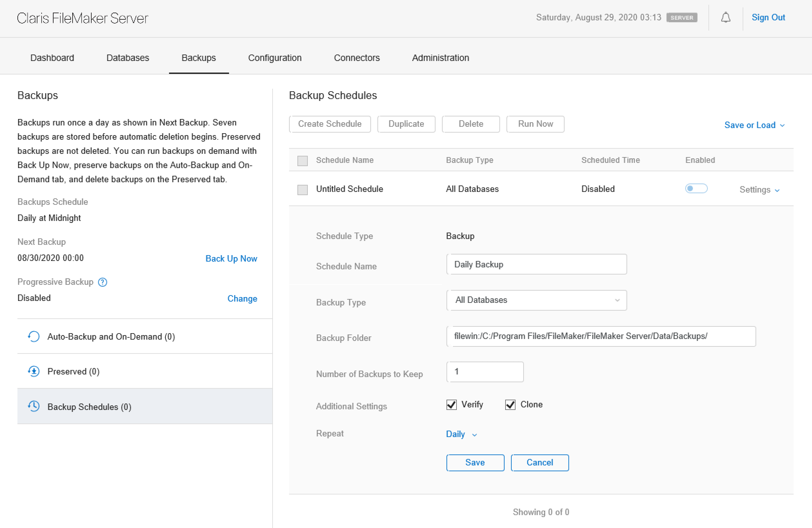
Task: Click the Create Schedule button
Action: click(x=330, y=124)
